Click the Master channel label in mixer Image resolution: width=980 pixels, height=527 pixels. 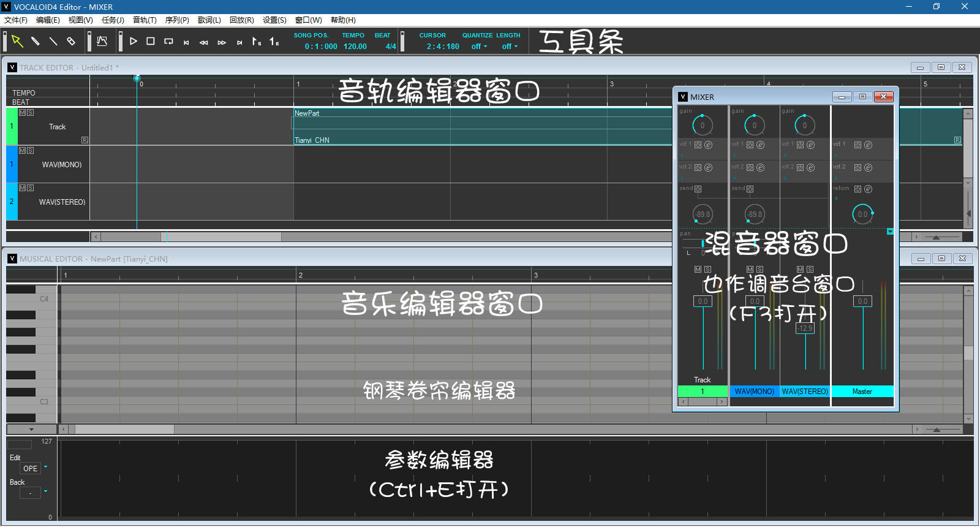click(x=862, y=392)
